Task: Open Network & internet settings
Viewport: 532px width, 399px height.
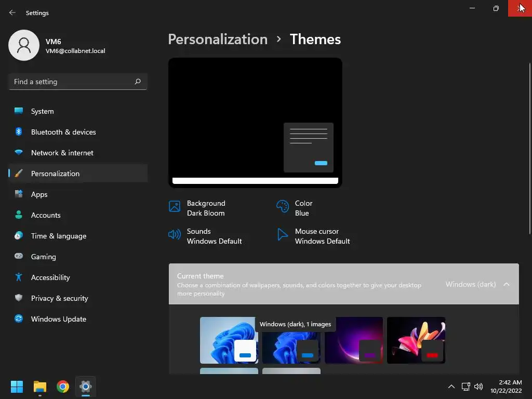Action: [x=78, y=153]
